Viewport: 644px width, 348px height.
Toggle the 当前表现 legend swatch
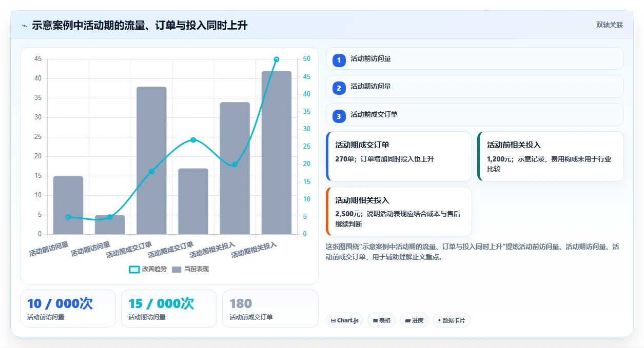177,269
